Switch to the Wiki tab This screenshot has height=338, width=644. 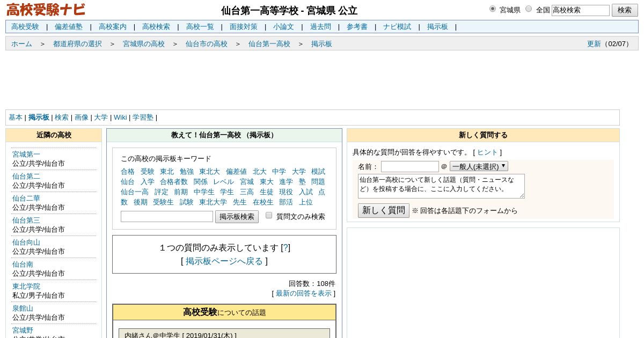(x=120, y=117)
